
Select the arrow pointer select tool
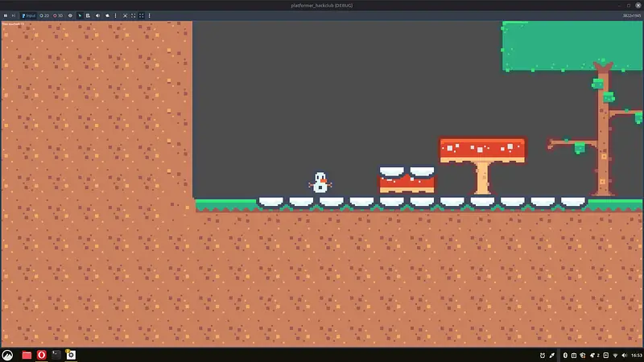coord(80,15)
